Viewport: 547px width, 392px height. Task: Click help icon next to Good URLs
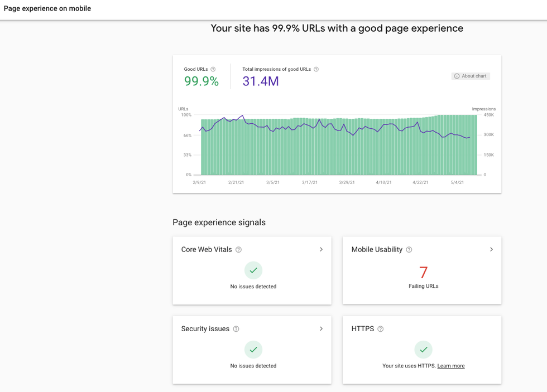[213, 70]
